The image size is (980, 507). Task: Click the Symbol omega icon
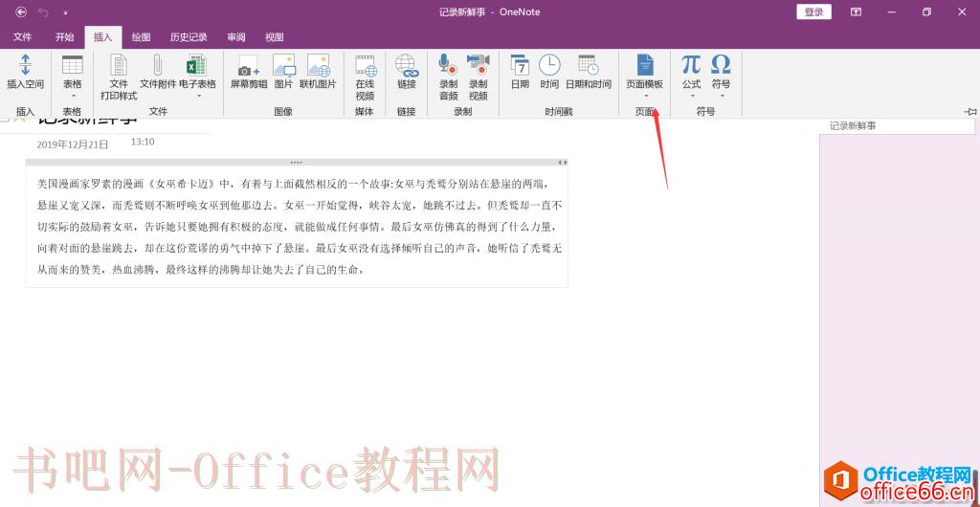(x=721, y=64)
